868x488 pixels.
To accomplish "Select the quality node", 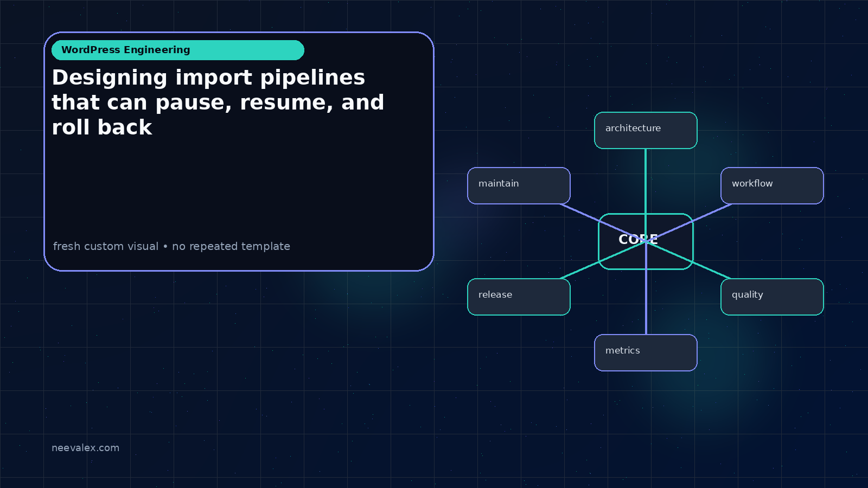I will [772, 297].
